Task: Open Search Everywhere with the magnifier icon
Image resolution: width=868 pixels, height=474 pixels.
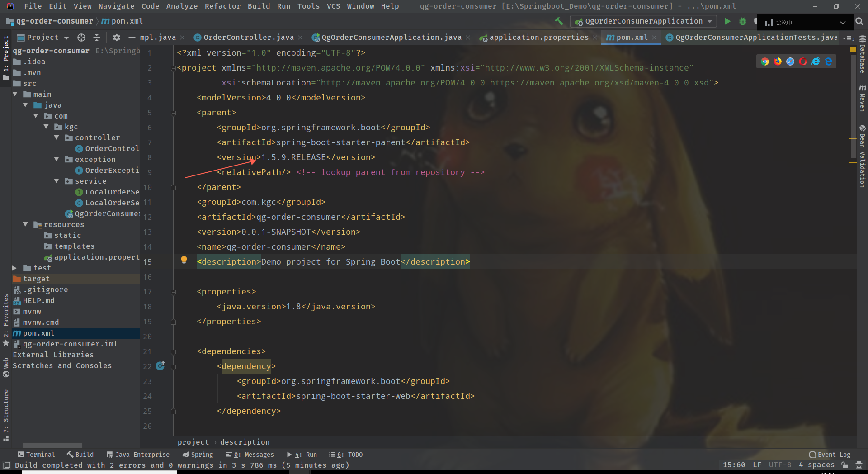Action: click(x=859, y=21)
